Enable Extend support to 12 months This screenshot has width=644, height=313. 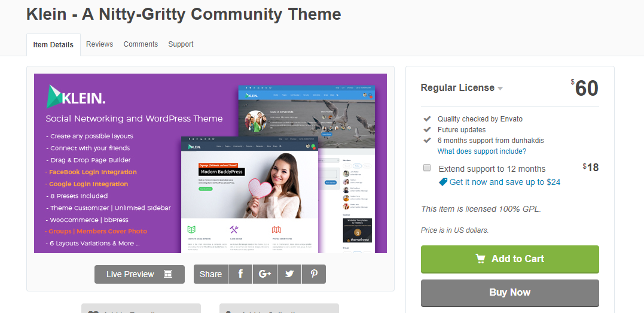[x=427, y=168]
